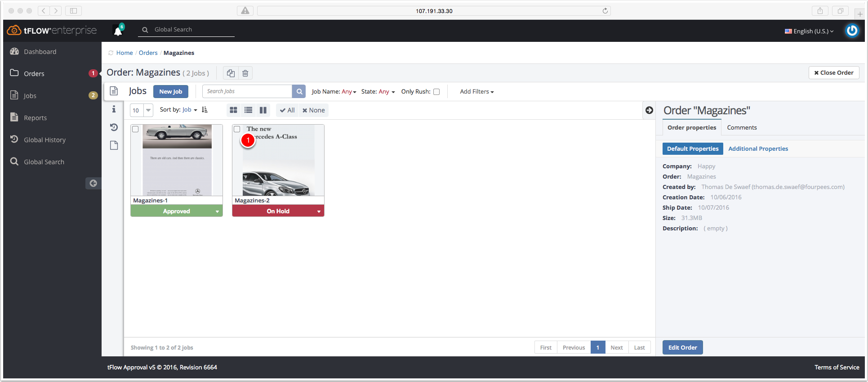Click the First pagination button
Image resolution: width=868 pixels, height=382 pixels.
coord(546,347)
